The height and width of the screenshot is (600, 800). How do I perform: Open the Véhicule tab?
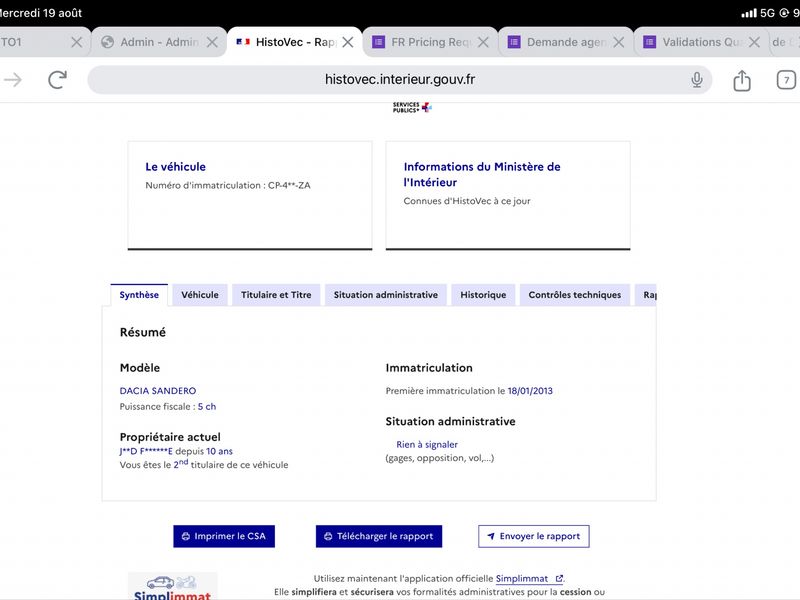[x=200, y=295]
